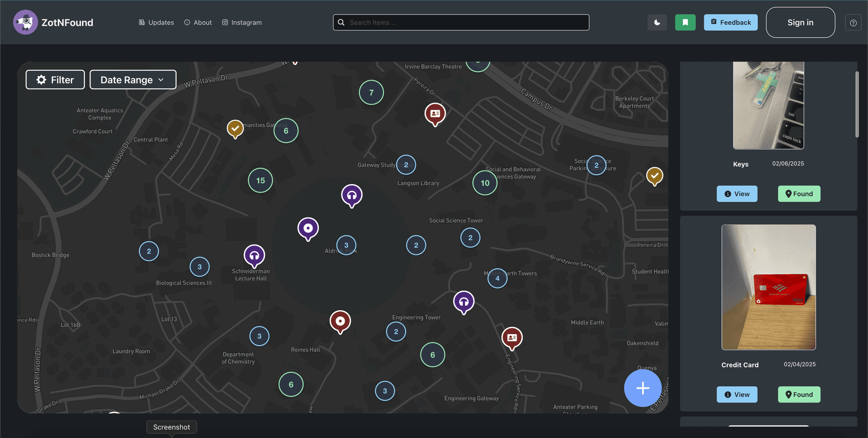Click the Langson Library map label

click(418, 183)
